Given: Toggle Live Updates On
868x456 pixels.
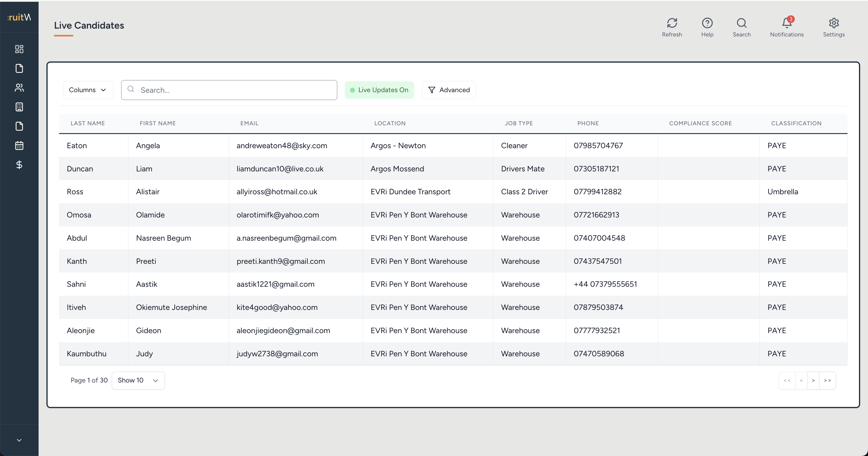Looking at the screenshot, I should 379,90.
